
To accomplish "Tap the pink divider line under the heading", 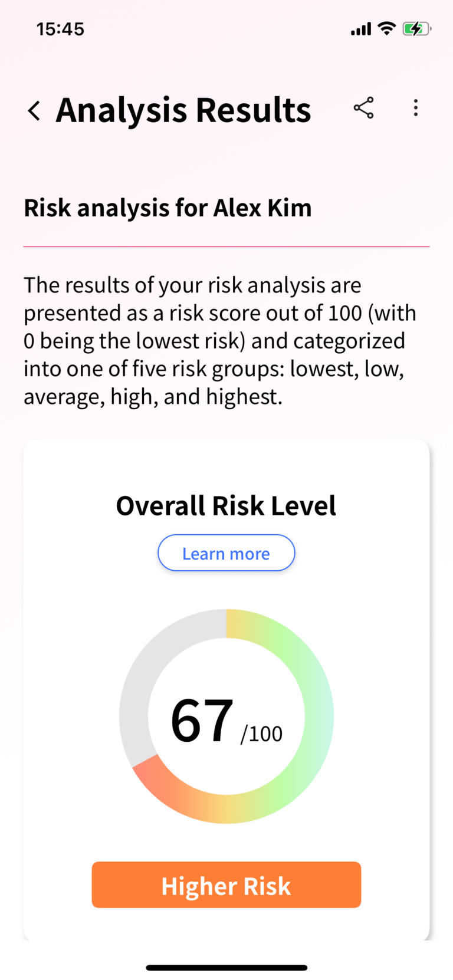I will click(x=226, y=246).
